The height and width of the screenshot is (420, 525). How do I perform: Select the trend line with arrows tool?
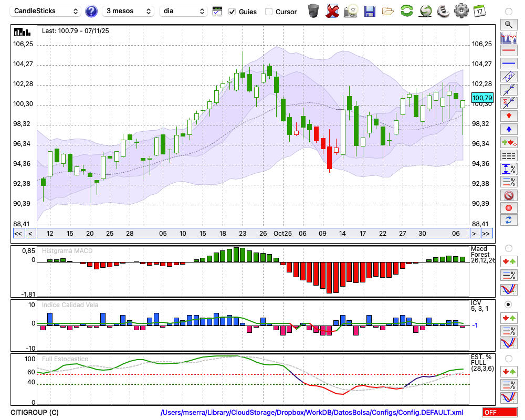tap(509, 90)
